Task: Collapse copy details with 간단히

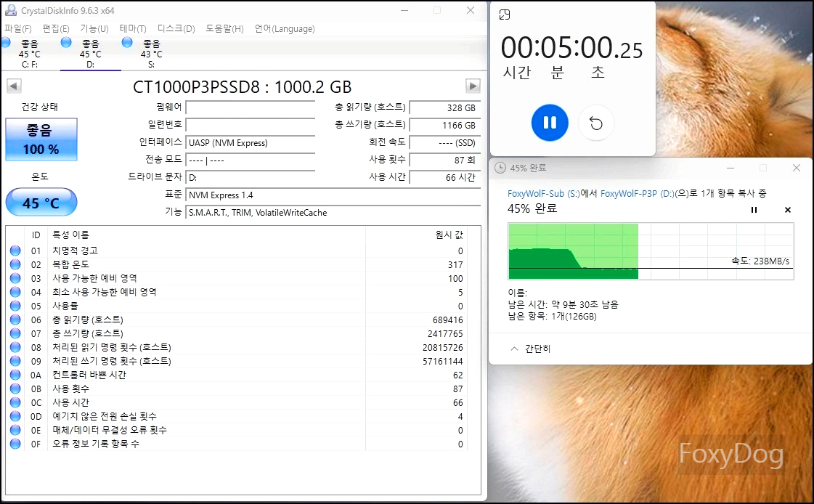Action: coord(531,349)
